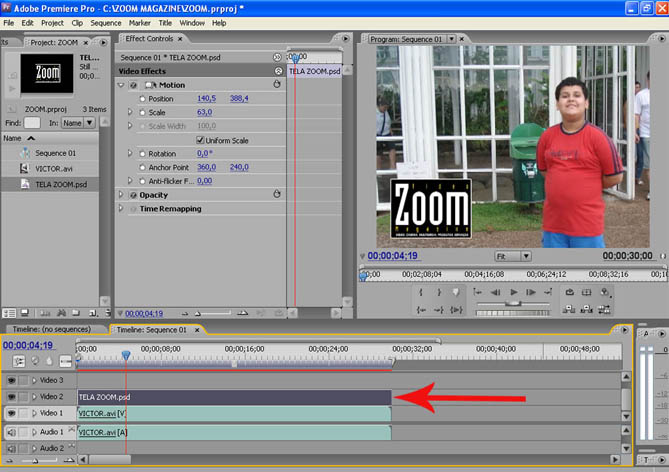
Task: Click the Set In Point icon
Action: coord(422,292)
